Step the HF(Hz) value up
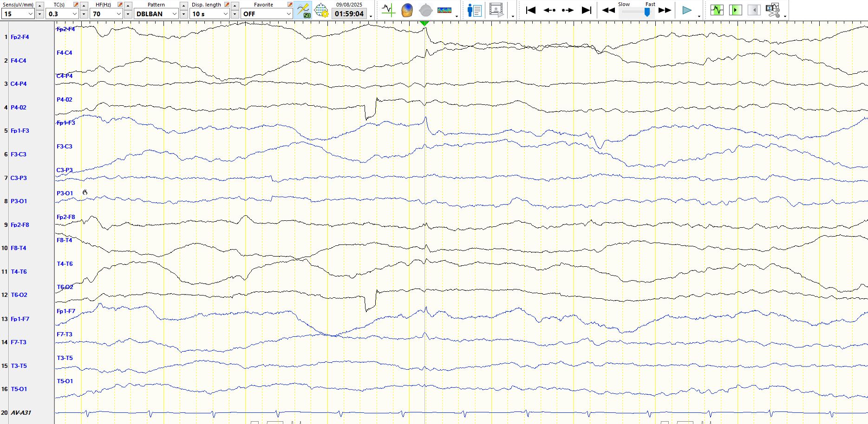This screenshot has width=868, height=424. pyautogui.click(x=128, y=6)
